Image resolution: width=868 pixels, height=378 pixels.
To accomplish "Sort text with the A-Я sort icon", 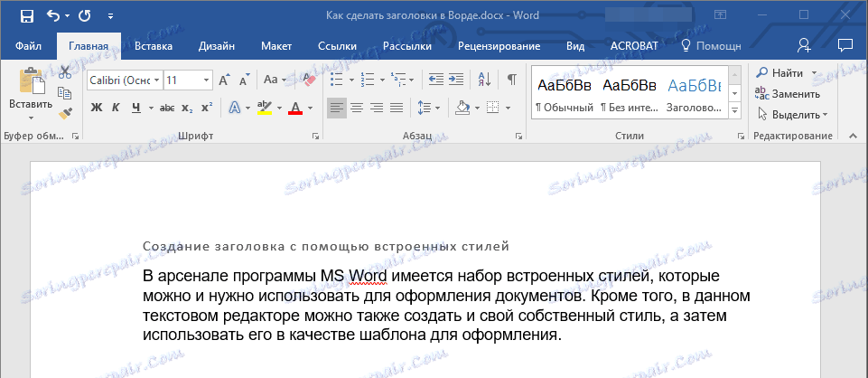I will 484,80.
